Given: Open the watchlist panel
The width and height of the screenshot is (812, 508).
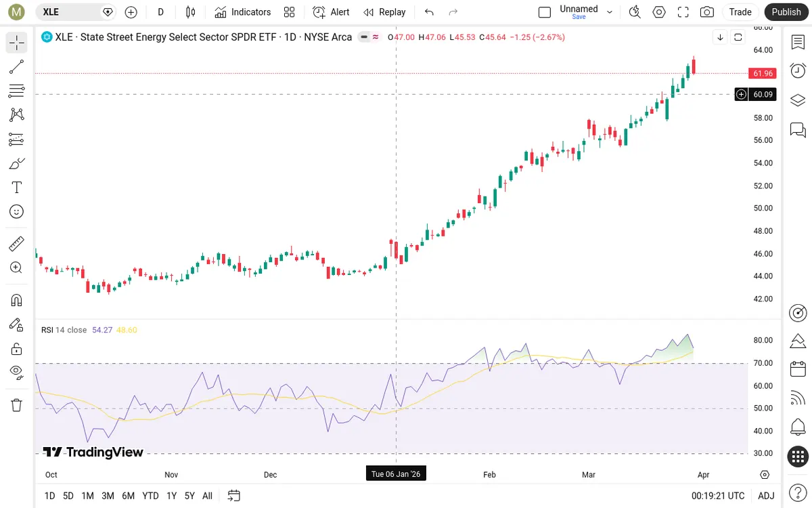Looking at the screenshot, I should tap(798, 43).
